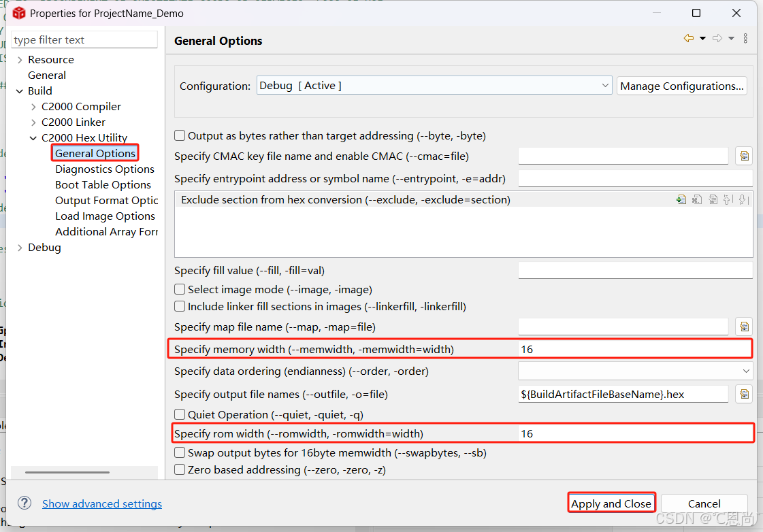This screenshot has height=532, width=763.
Task: Open the back history dropdown arrow
Action: click(702, 38)
